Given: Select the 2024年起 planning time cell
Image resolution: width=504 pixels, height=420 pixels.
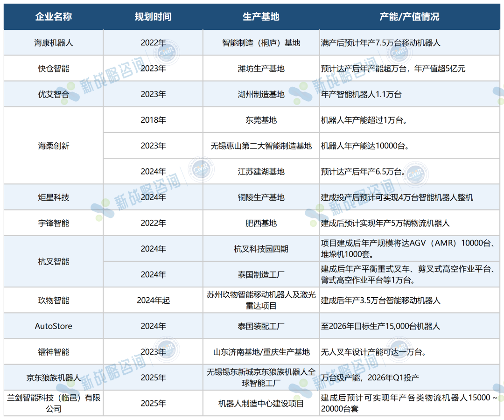Looking at the screenshot, I should 153,300.
